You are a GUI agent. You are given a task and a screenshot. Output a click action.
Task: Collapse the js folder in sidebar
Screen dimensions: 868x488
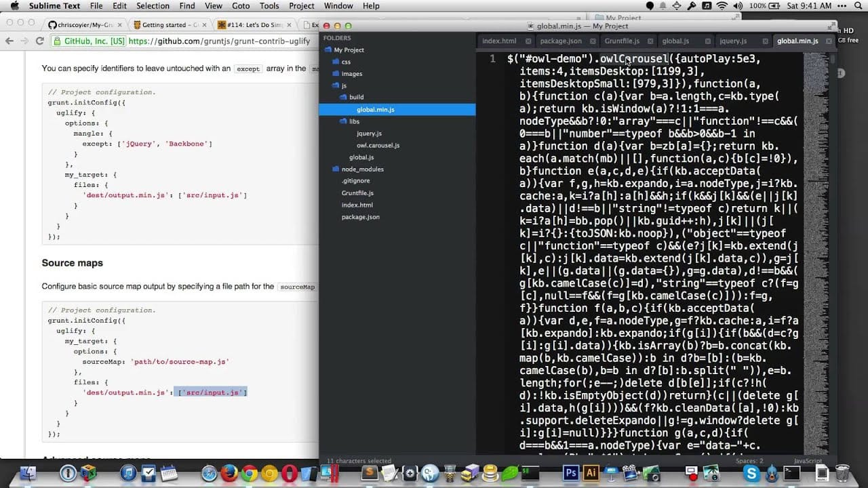336,85
